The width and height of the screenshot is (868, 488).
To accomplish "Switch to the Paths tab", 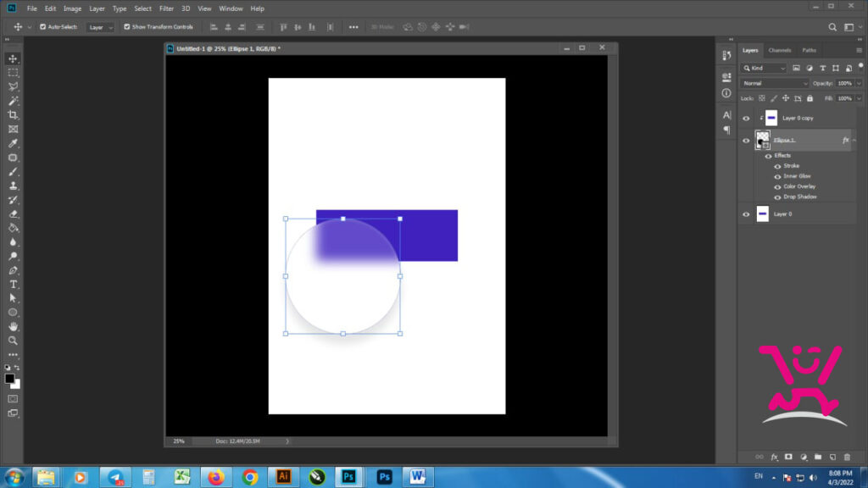I will pos(809,50).
